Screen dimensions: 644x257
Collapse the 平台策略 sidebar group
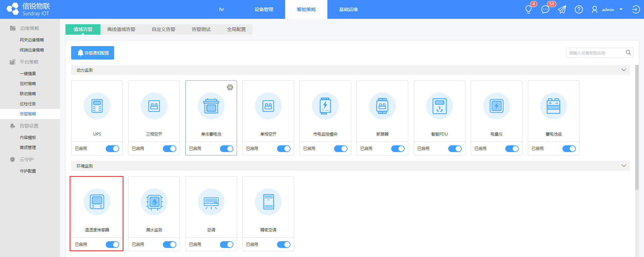pos(30,62)
